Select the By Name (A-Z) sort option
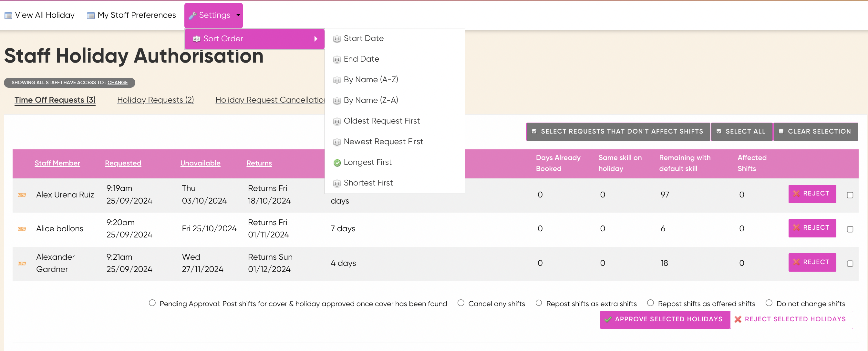The image size is (868, 351). (371, 80)
